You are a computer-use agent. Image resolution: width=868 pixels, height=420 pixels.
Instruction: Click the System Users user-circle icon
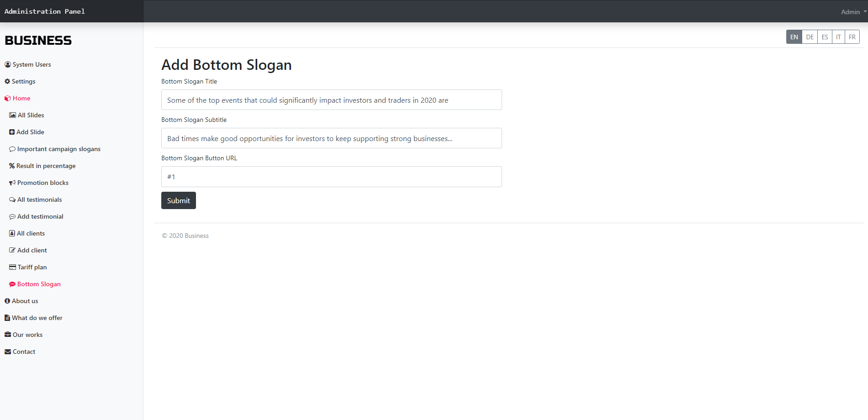[x=8, y=64]
